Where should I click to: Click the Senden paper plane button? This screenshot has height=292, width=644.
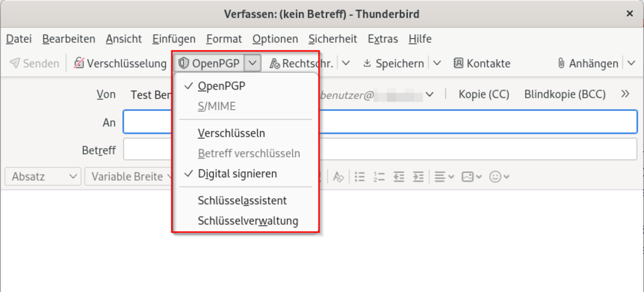click(35, 63)
